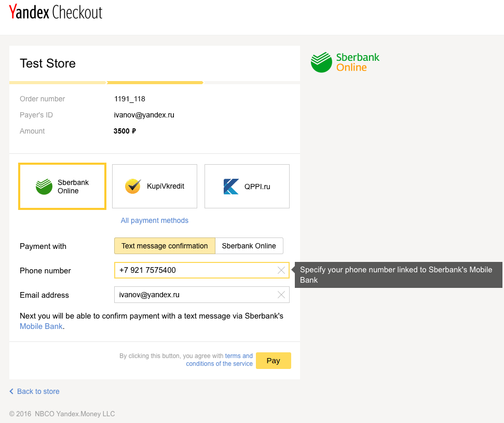Choose Text message confirmation payment option
The image size is (504, 423).
click(165, 246)
